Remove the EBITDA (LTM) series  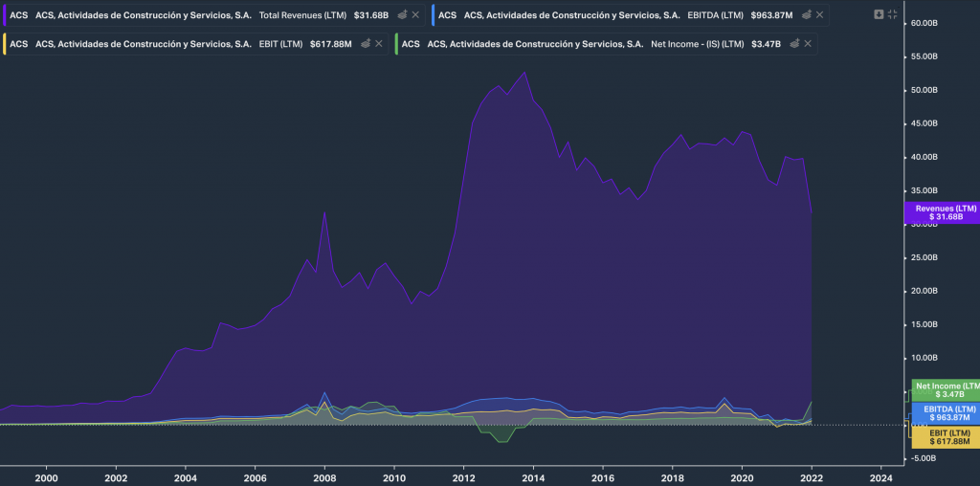pyautogui.click(x=820, y=15)
